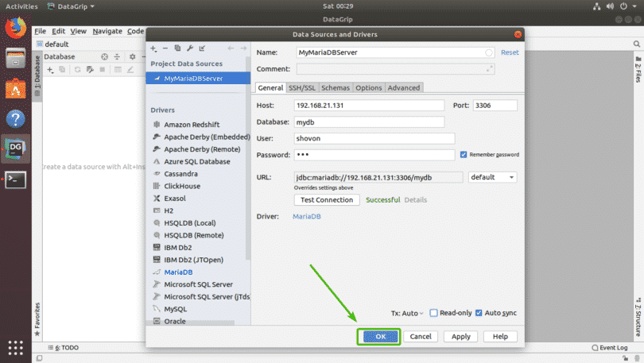Click the remove data source minus icon
This screenshot has width=644, height=363.
(x=165, y=48)
